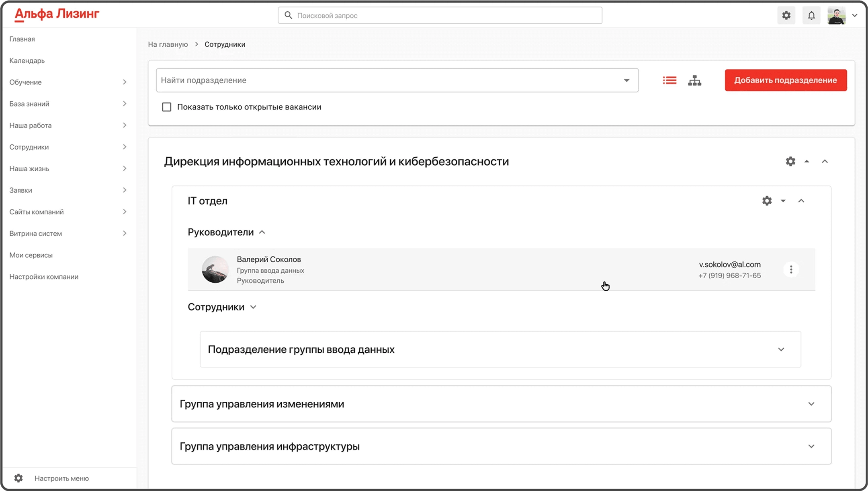
Task: Go to На главную breadcrumb link
Action: (x=168, y=44)
